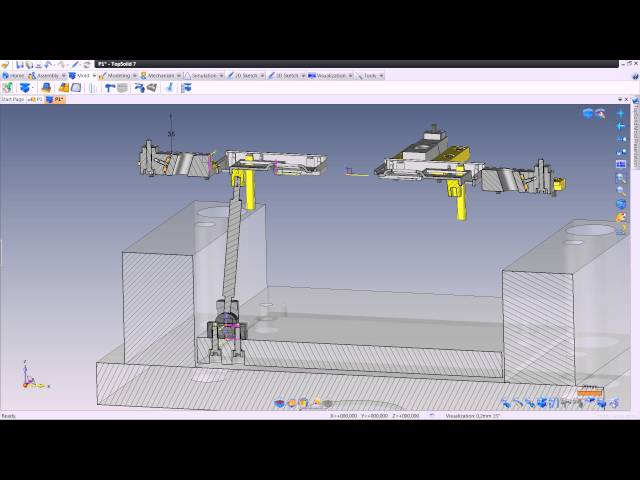This screenshot has height=480, width=640.
Task: Select the Visualization ribbon tab
Action: coord(331,75)
